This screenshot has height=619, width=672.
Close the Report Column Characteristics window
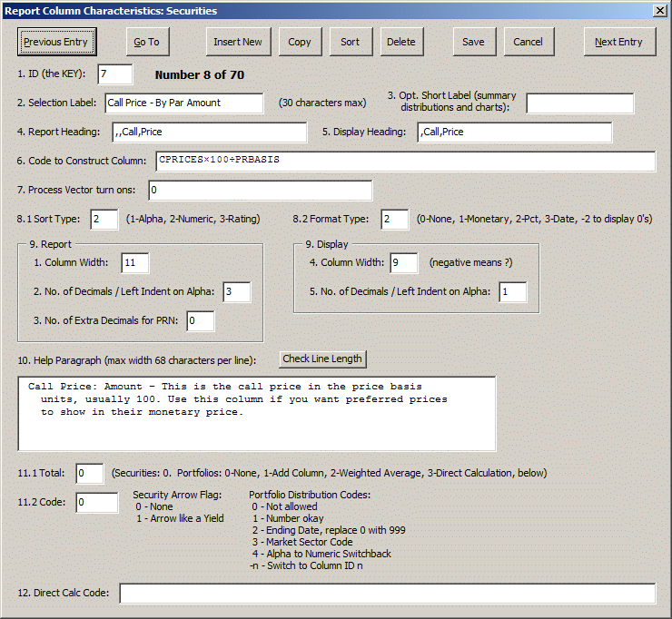click(660, 10)
